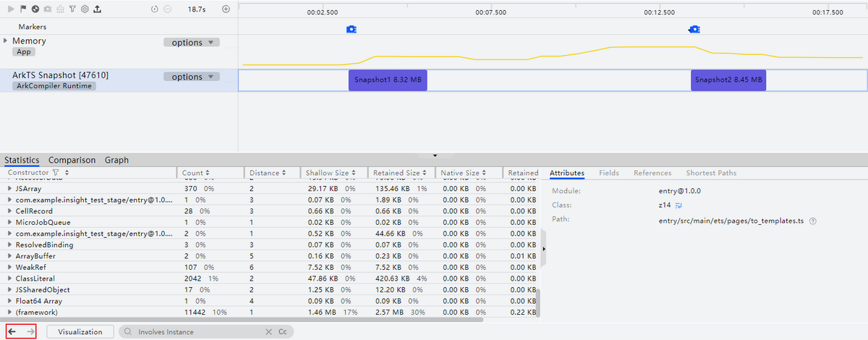Open the Memory options dropdown

click(192, 43)
